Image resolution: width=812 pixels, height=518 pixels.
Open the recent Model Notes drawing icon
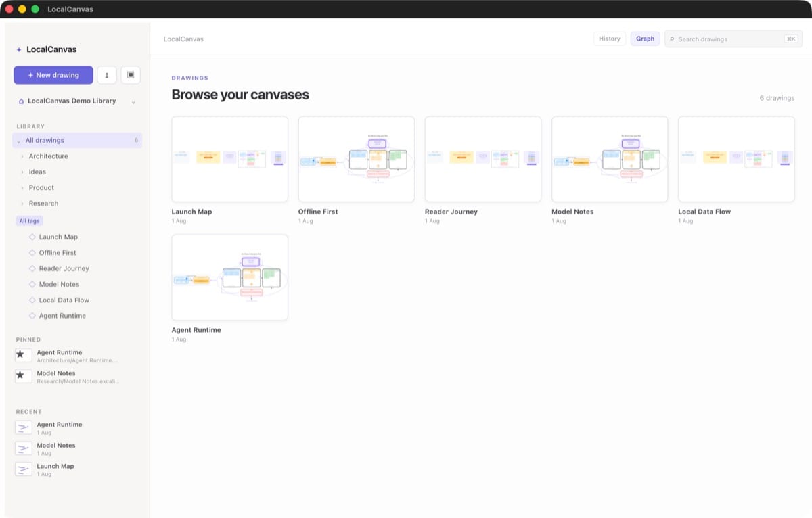(24, 448)
